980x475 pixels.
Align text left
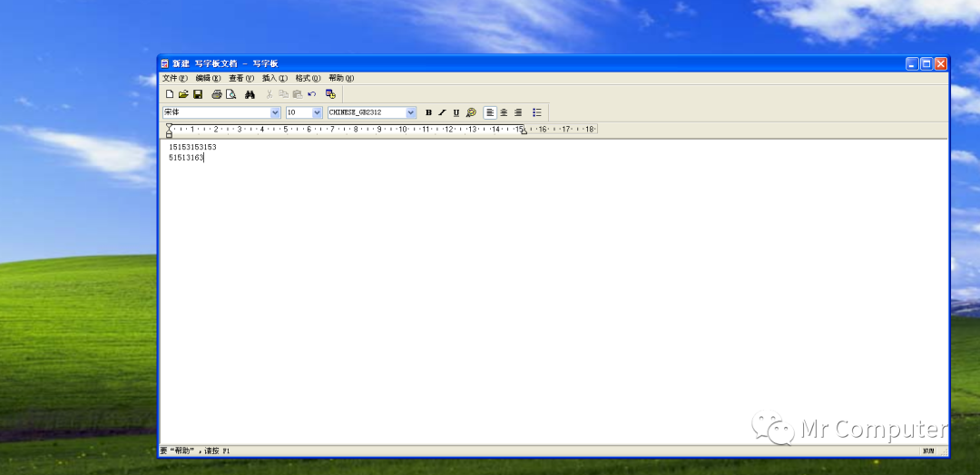[x=490, y=112]
